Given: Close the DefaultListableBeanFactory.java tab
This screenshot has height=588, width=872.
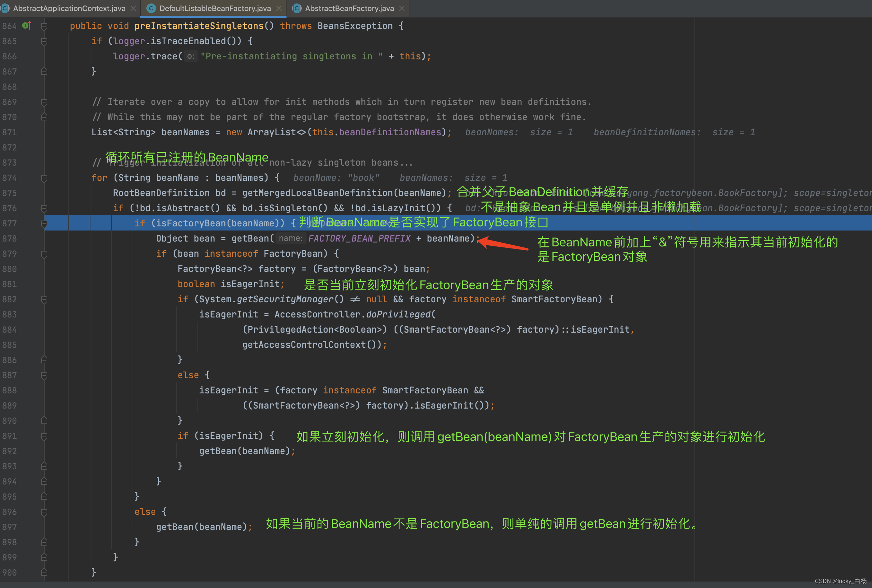Looking at the screenshot, I should pos(279,8).
